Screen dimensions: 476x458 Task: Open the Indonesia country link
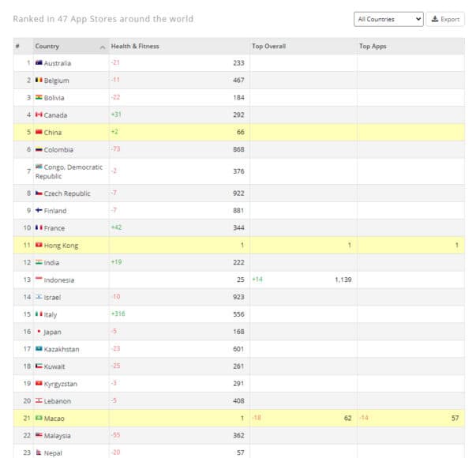tap(59, 280)
